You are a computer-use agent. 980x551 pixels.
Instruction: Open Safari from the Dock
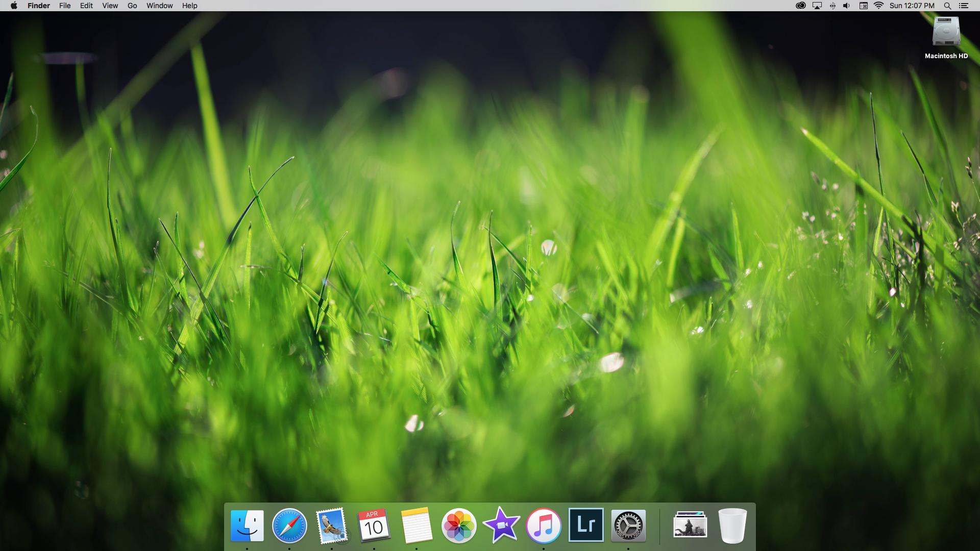[289, 525]
